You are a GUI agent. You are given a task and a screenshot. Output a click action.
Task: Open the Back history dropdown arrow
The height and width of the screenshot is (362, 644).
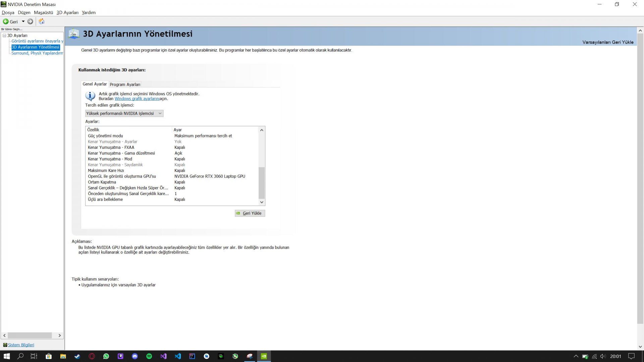(23, 21)
